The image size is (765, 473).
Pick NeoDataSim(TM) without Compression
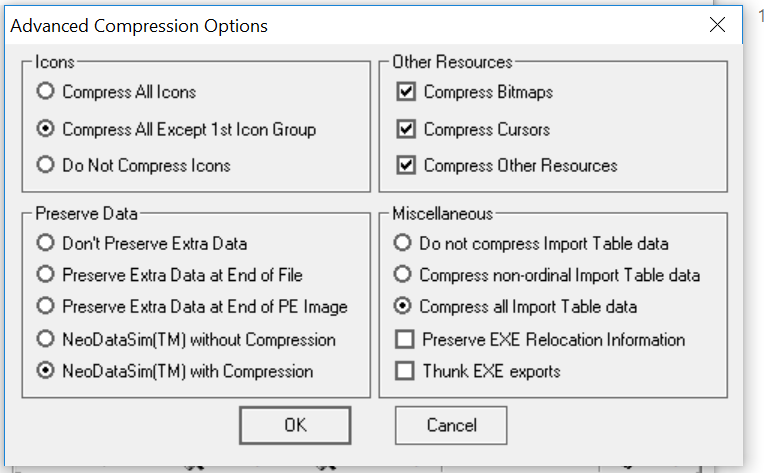tap(45, 339)
